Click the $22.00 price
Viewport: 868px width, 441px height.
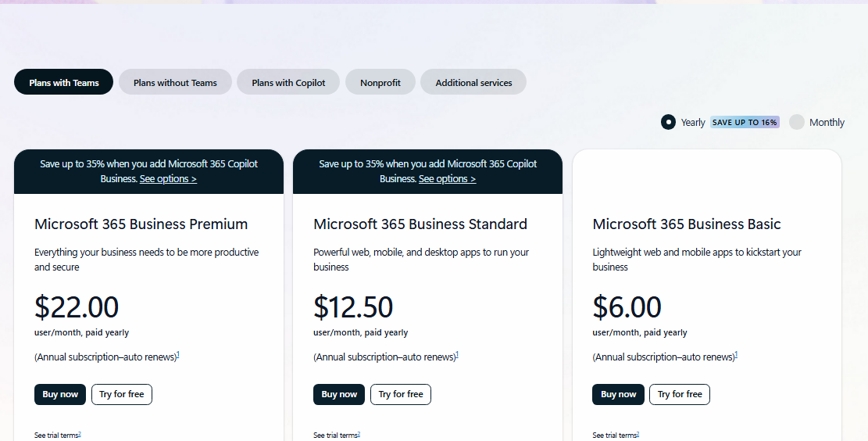tap(77, 307)
